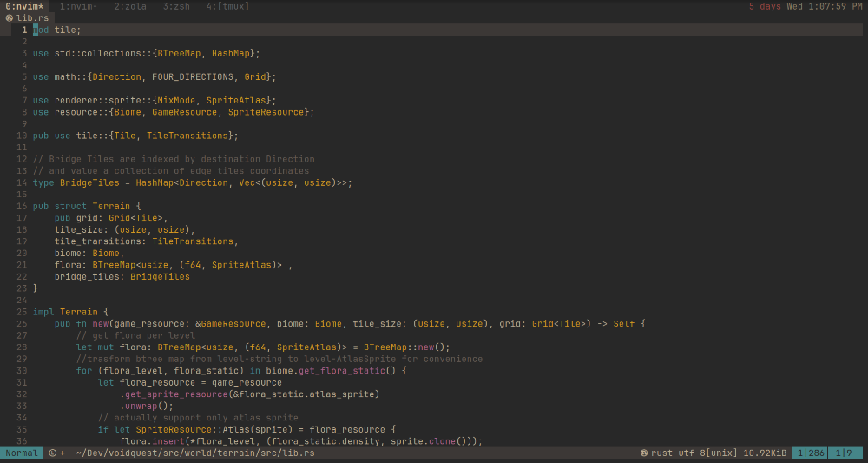This screenshot has height=463, width=868.
Task: Click the Rust icon beside lib.rs tab
Action: click(x=9, y=17)
